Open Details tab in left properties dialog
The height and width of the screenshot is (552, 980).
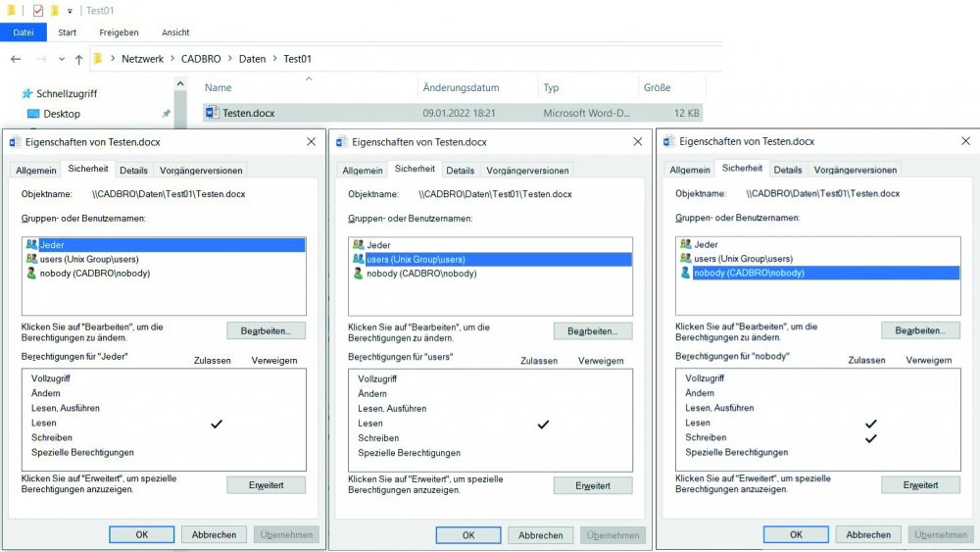pos(133,170)
